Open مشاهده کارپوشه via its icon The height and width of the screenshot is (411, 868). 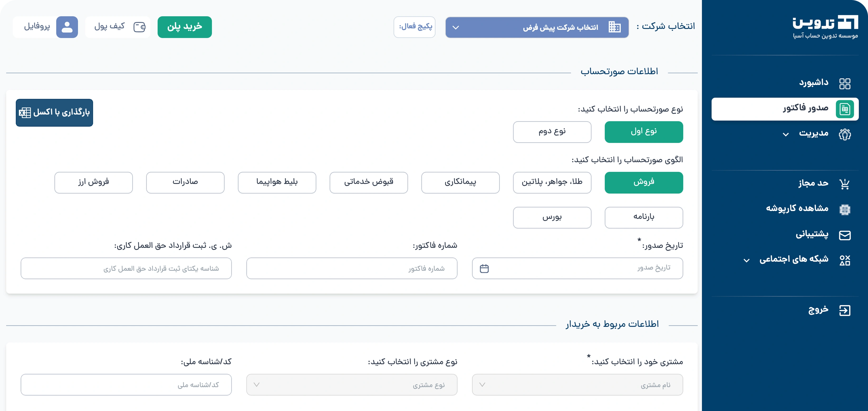tap(845, 209)
